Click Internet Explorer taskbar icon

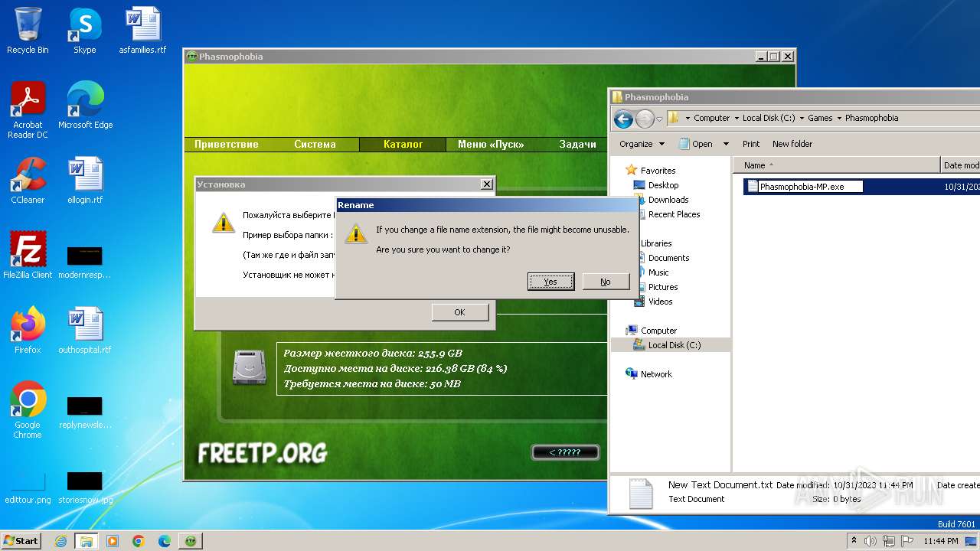coord(60,541)
